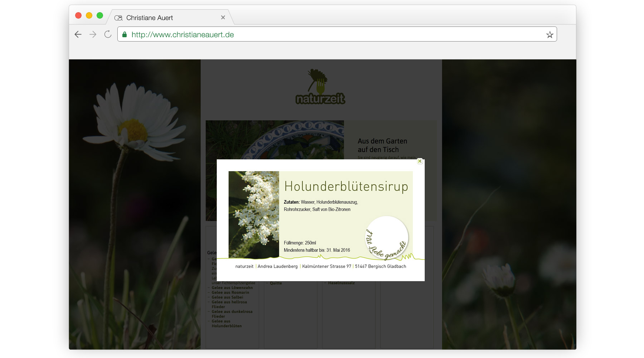
Task: Select 'Gelee aus Löwenzahn' in the list
Action: [231, 287]
